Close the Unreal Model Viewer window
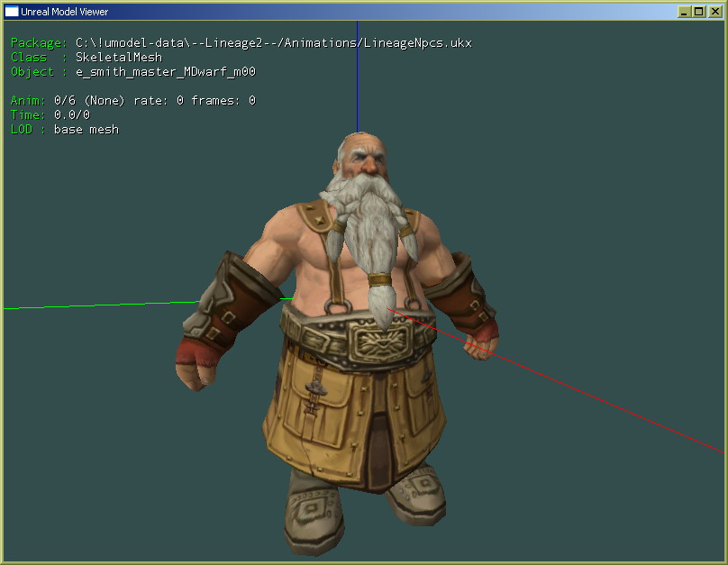 point(715,12)
